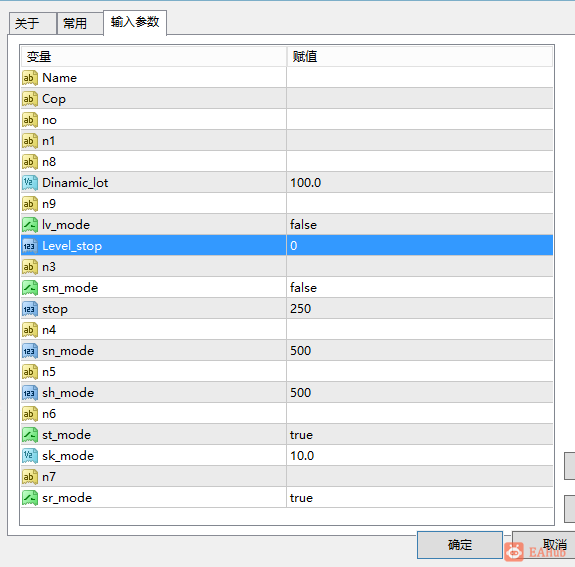Click the empty value cell for Cop
The height and width of the screenshot is (567, 575).
pos(420,99)
